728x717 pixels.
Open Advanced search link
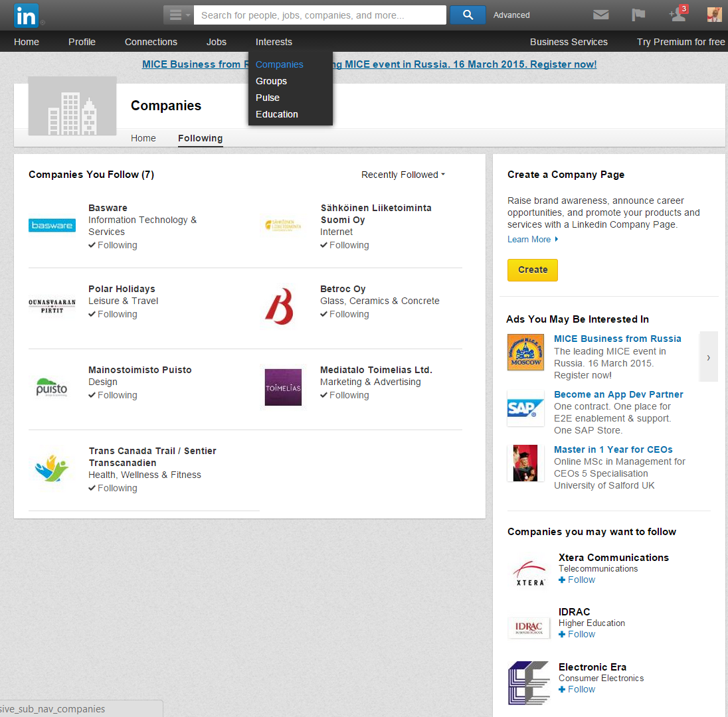click(x=511, y=15)
